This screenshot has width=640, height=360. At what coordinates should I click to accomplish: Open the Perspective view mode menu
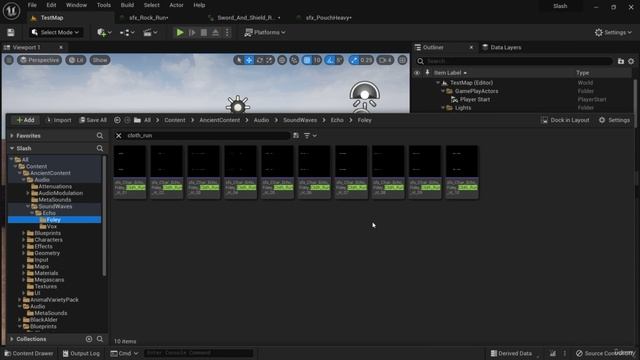coord(39,60)
